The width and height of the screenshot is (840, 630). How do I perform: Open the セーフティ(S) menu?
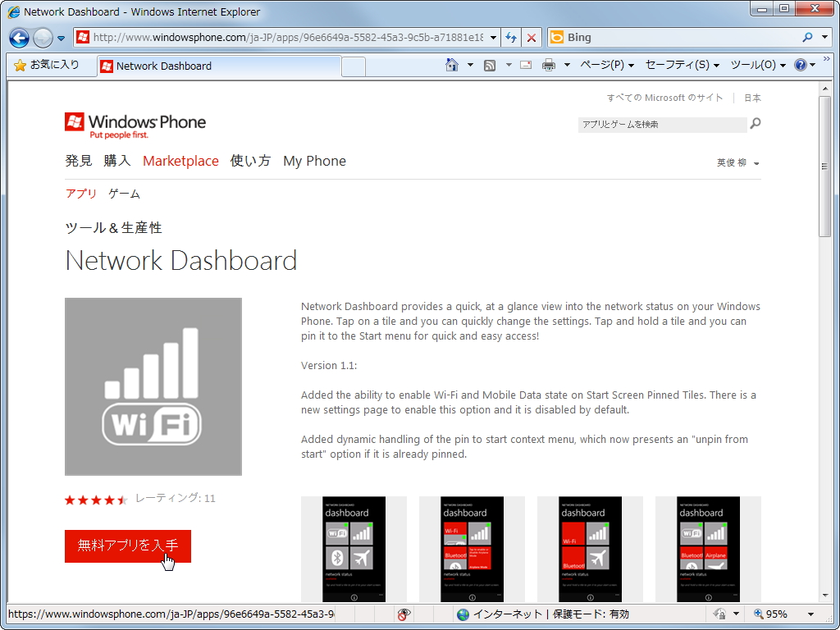click(x=682, y=65)
